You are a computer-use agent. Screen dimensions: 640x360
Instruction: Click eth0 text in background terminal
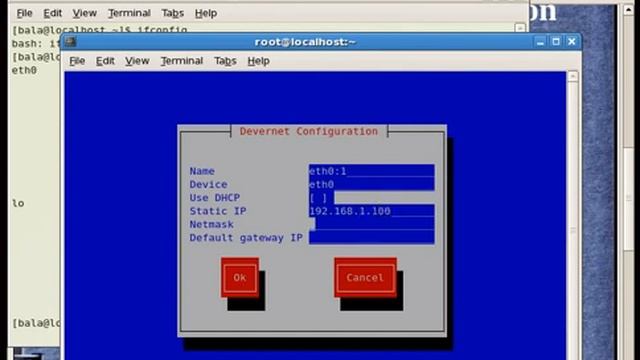(x=24, y=70)
